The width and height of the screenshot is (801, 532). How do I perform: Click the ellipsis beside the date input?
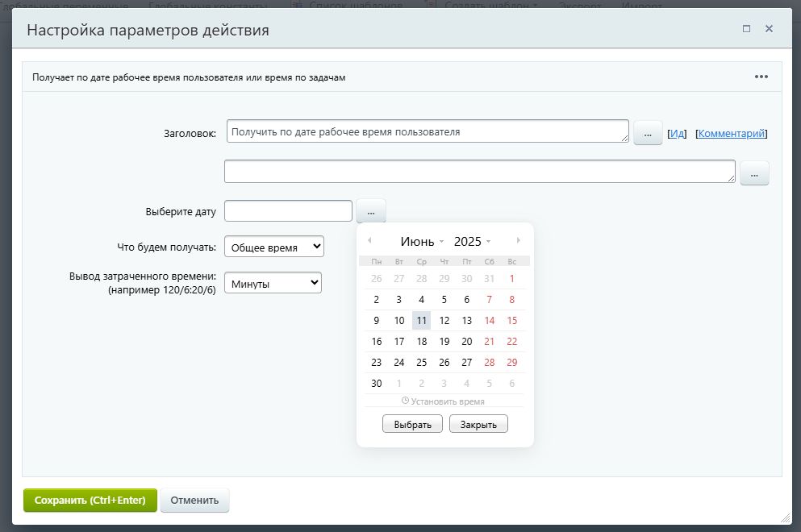pyautogui.click(x=370, y=210)
